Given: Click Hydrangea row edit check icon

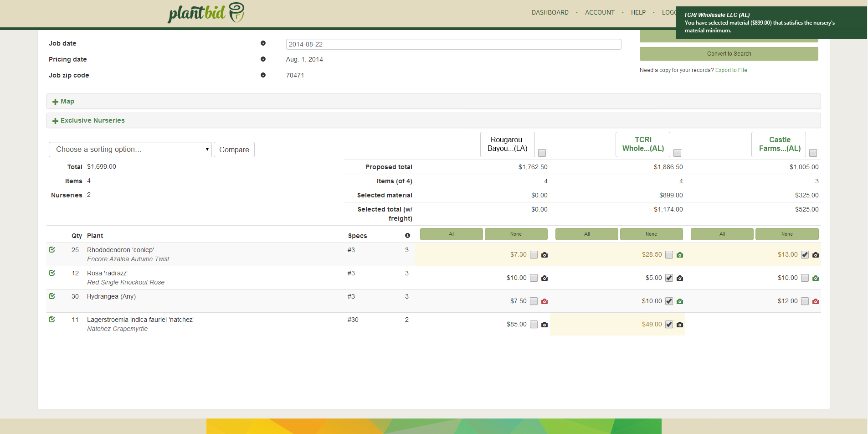Looking at the screenshot, I should click(52, 296).
